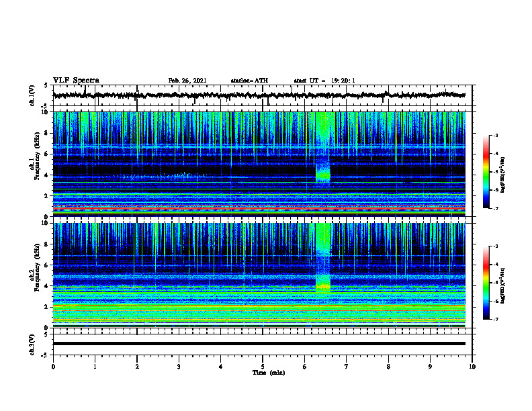Click time axis tick label "1"
This screenshot has height=411, width=532.
95,367
